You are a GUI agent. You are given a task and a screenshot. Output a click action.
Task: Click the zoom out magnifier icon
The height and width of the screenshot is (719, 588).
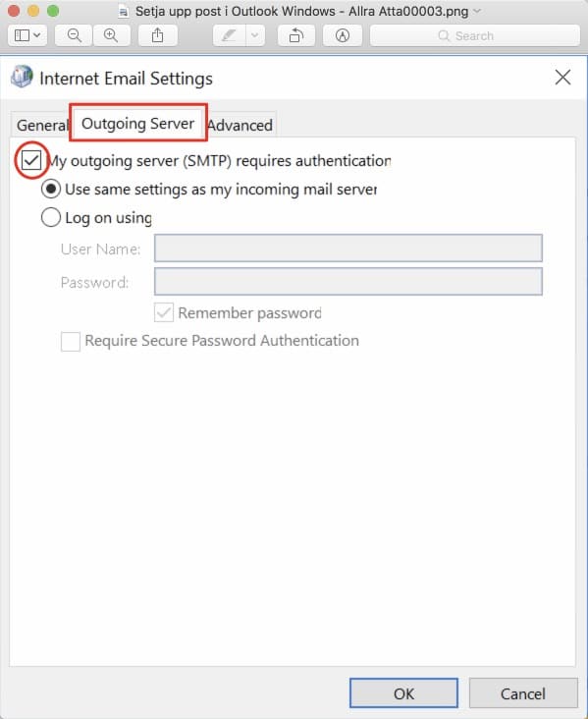pos(74,35)
